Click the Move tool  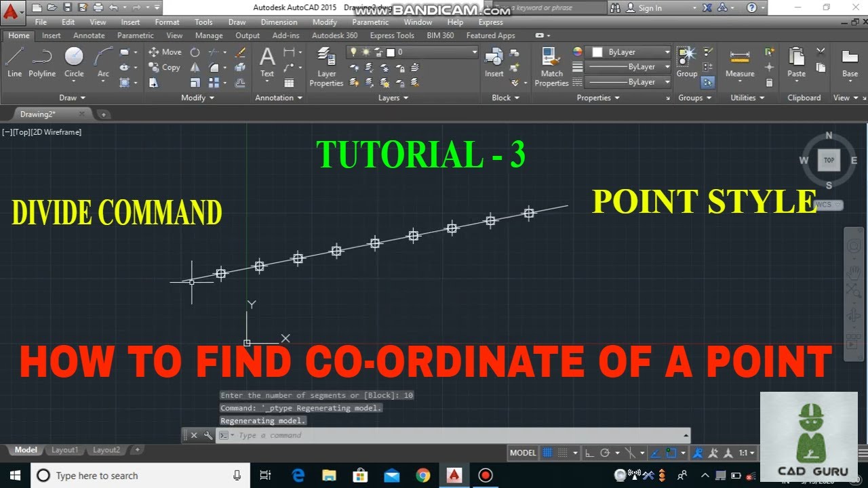[165, 52]
